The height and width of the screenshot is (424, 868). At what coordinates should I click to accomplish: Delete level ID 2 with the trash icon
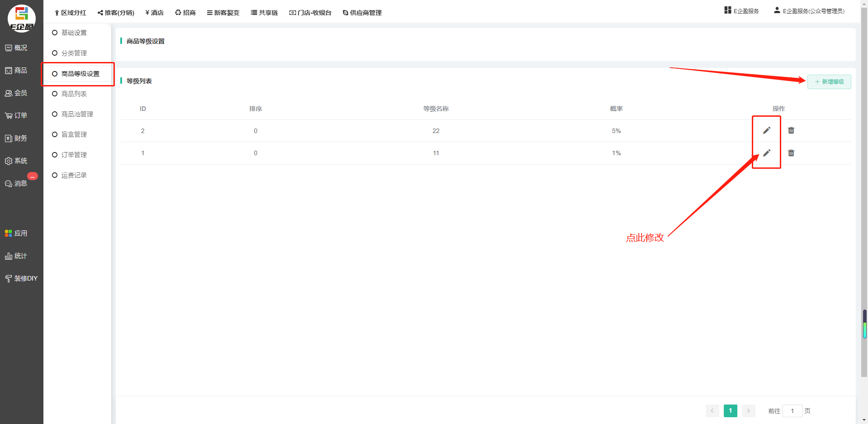click(x=791, y=131)
